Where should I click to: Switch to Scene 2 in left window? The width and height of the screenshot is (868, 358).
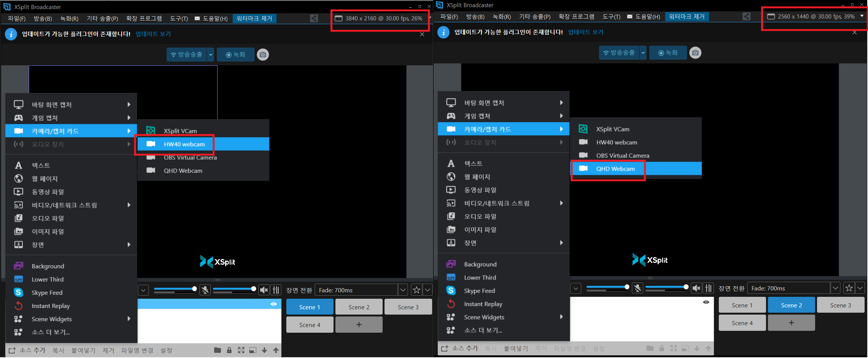coord(359,307)
